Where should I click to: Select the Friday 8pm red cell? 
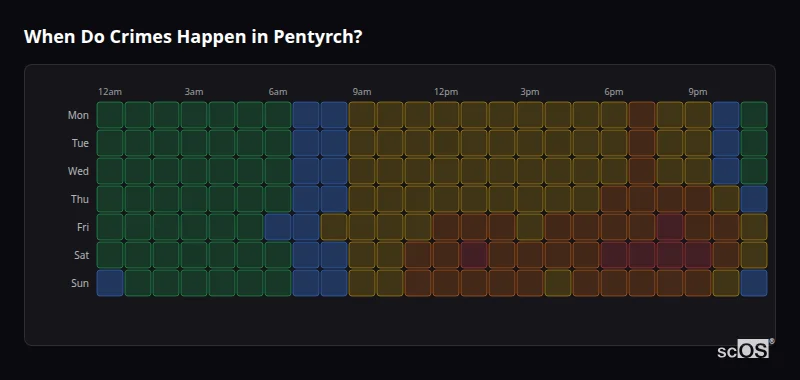coord(670,226)
